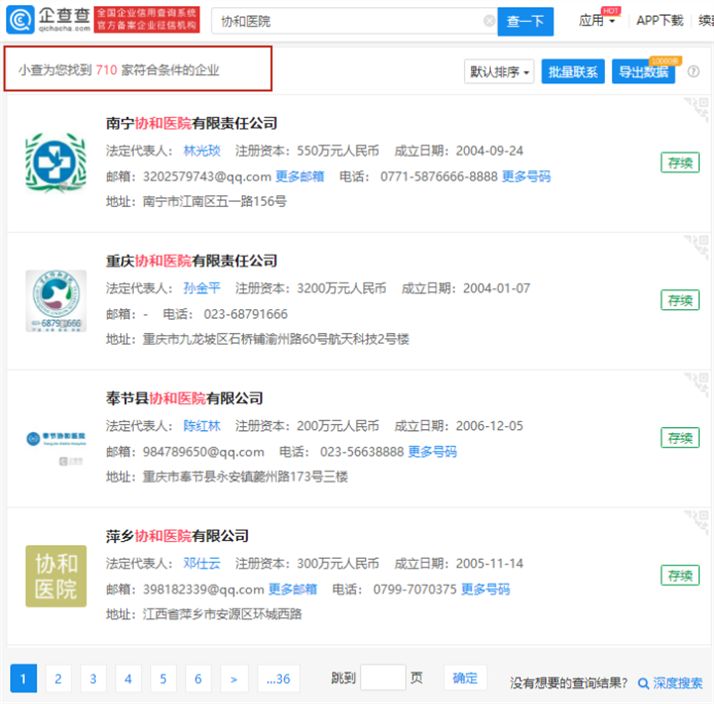Click 存续 status tag of Chongqing hospital
The width and height of the screenshot is (714, 704).
(x=680, y=300)
